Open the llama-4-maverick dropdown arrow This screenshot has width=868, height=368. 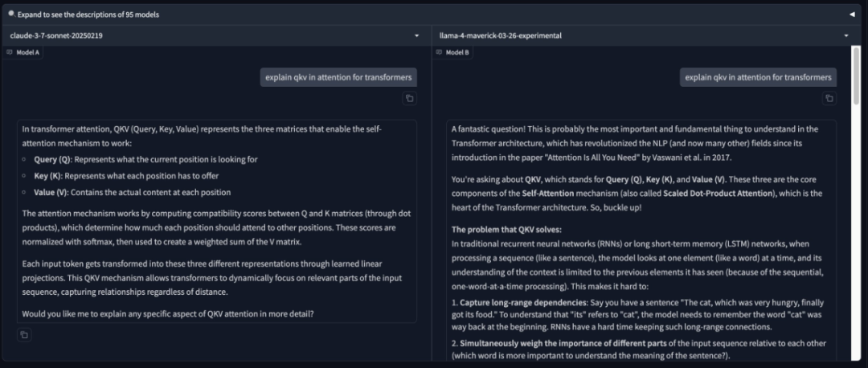pyautogui.click(x=846, y=36)
